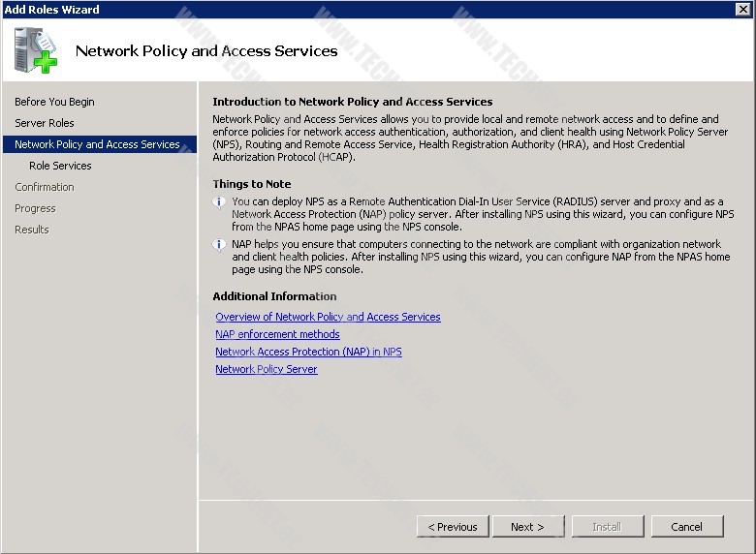This screenshot has height=554, width=756.
Task: Select the Progress step in sidebar
Action: pos(35,208)
